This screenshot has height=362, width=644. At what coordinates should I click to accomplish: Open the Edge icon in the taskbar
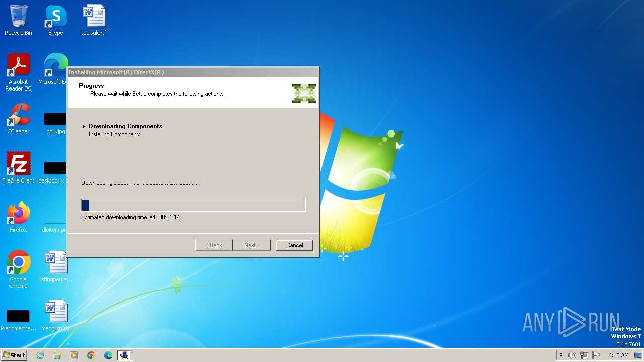click(x=108, y=355)
